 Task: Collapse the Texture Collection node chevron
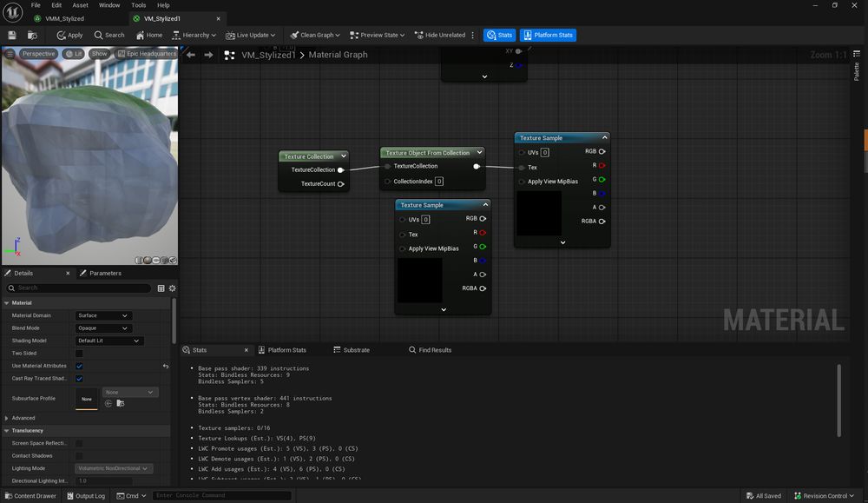343,156
